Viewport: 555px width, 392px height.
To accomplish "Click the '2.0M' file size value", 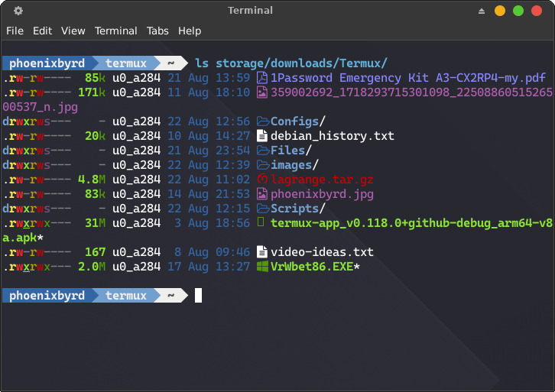I will 92,267.
